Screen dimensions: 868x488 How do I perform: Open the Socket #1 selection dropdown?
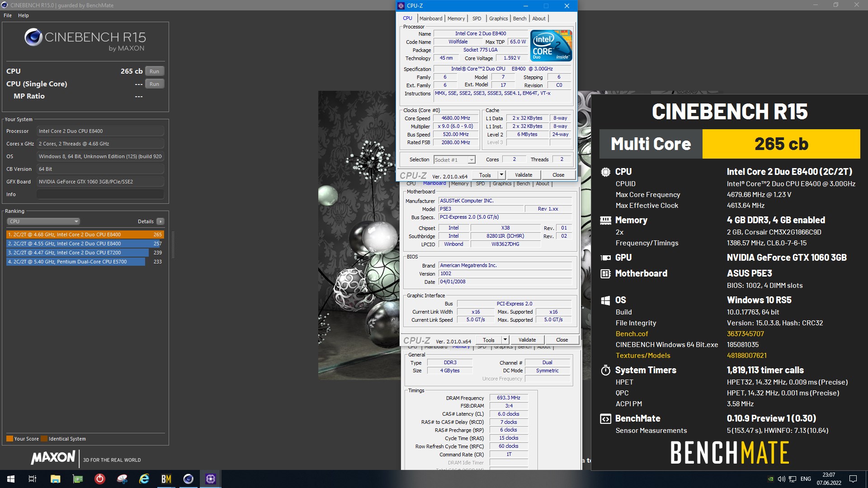pos(454,160)
